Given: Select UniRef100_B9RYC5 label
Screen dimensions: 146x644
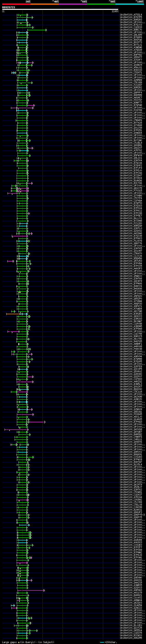Looking at the screenshot, I should tap(131, 337).
